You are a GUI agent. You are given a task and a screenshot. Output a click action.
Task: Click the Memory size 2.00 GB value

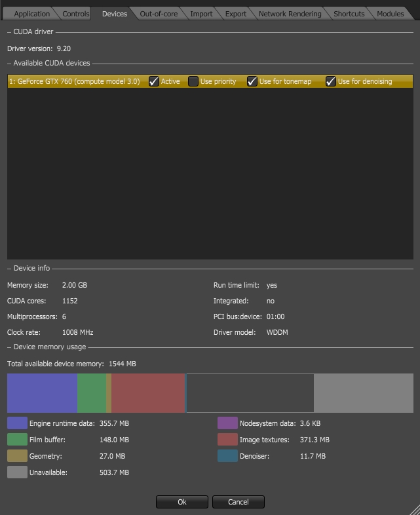coord(75,285)
